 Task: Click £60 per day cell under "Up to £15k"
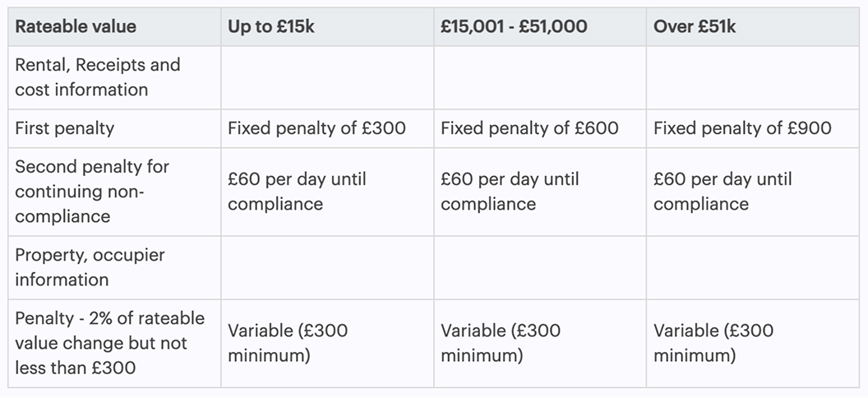click(x=297, y=192)
